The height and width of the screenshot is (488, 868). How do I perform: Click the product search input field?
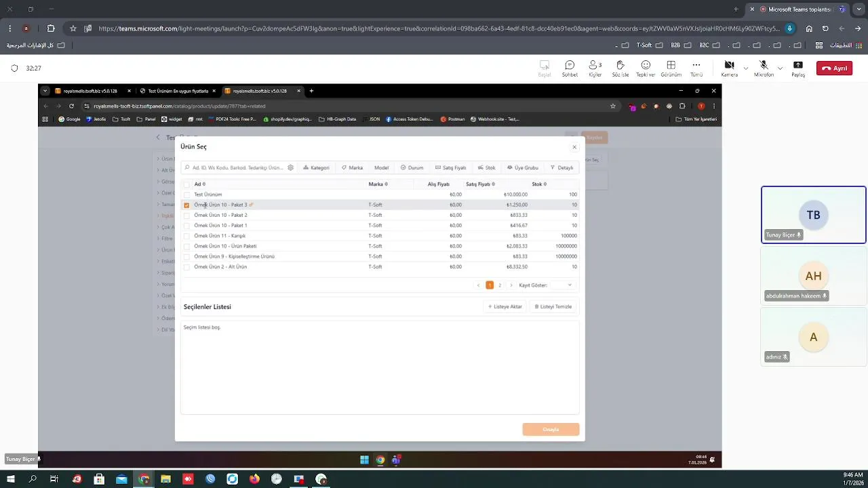[x=237, y=167]
